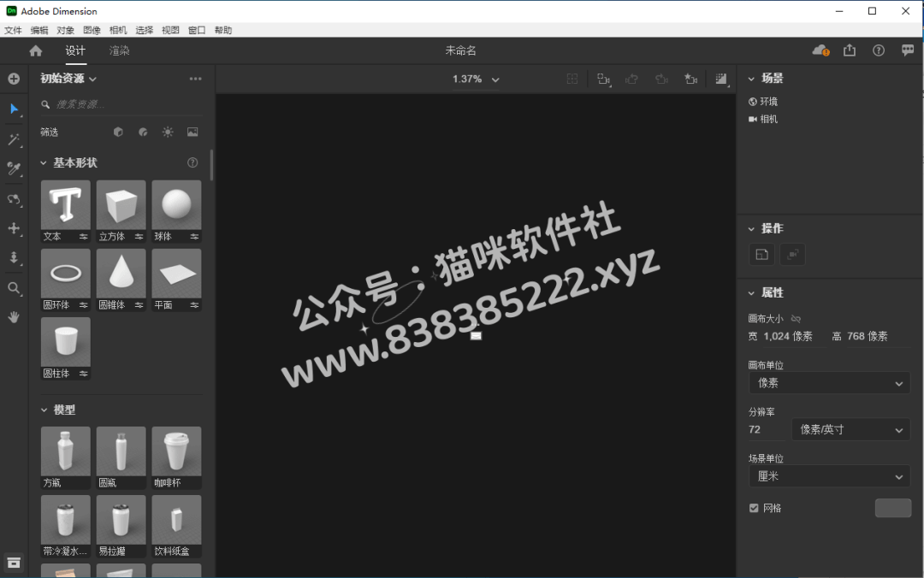The width and height of the screenshot is (924, 578).
Task: Open the 相机 menu
Action: 118,30
